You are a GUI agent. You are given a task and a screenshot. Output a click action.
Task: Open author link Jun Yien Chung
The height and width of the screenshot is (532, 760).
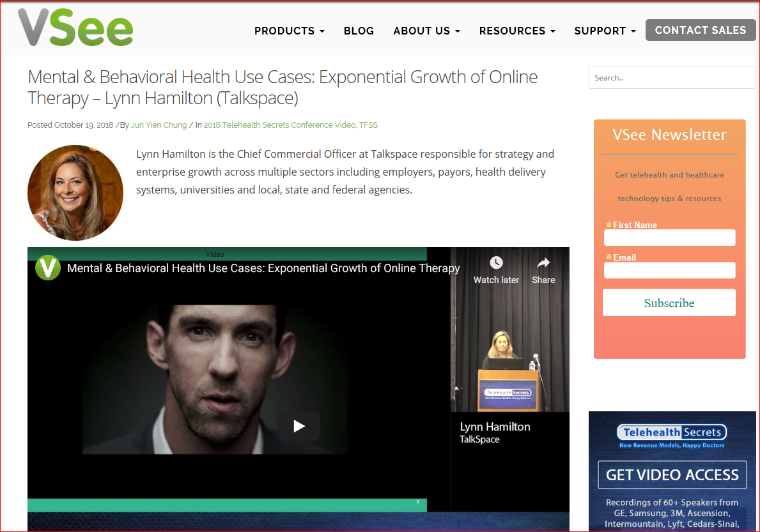click(159, 125)
